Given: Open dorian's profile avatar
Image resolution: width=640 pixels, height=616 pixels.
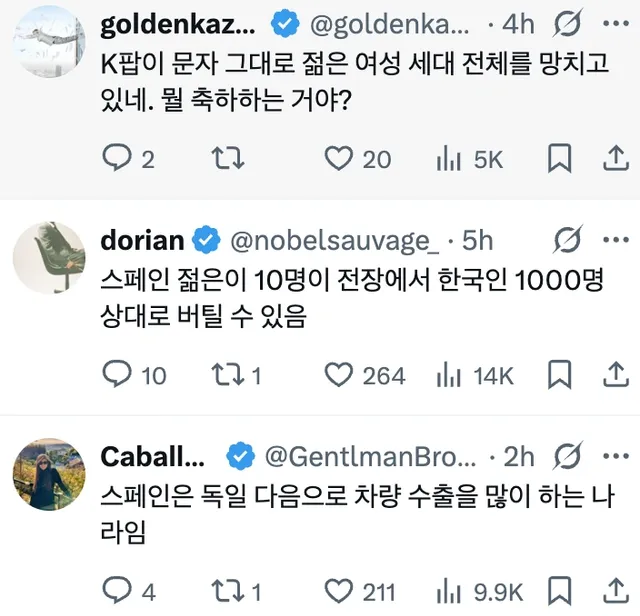Looking at the screenshot, I should (48, 257).
